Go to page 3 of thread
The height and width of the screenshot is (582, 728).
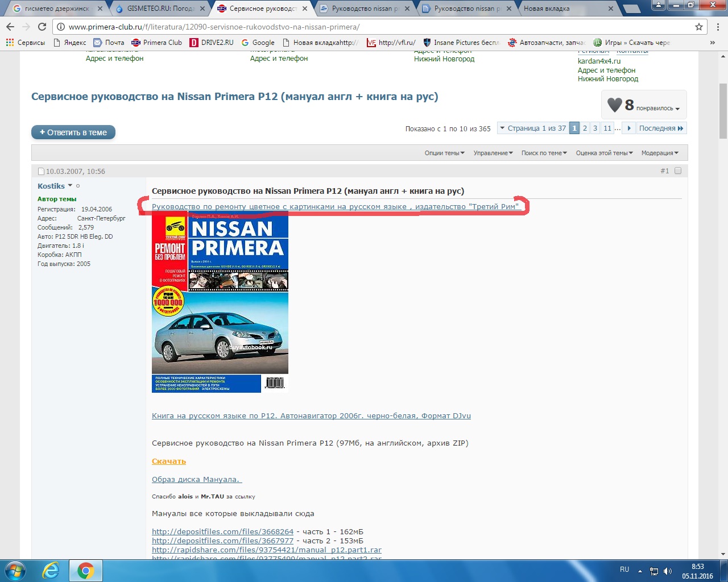[x=595, y=128]
